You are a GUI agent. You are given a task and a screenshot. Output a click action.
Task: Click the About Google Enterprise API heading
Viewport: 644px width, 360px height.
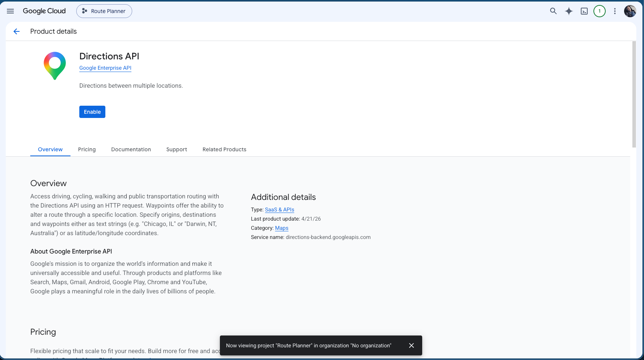[71, 251]
